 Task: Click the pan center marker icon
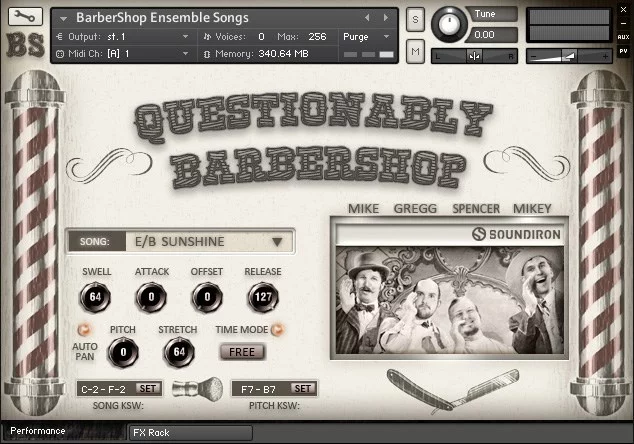(474, 56)
